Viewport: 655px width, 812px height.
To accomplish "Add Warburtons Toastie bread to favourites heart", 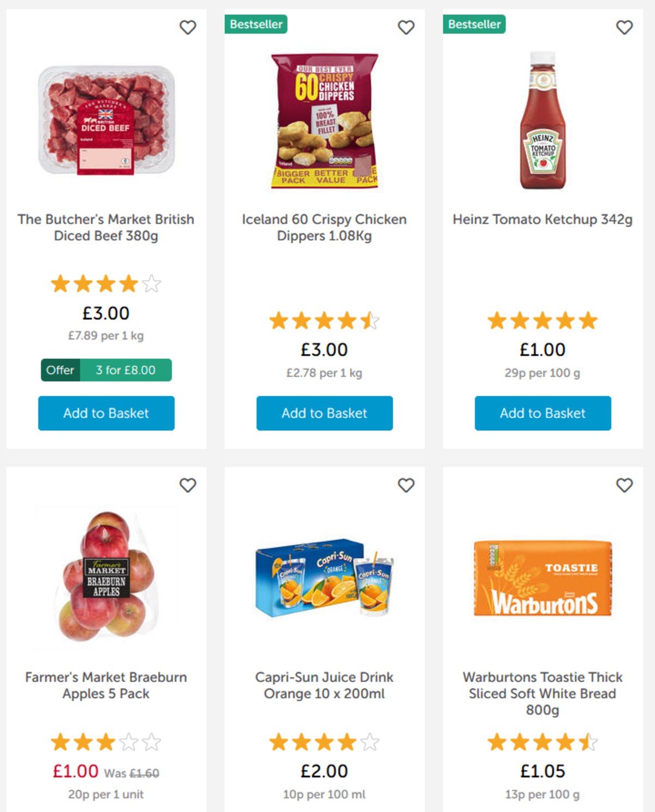I will tap(624, 485).
